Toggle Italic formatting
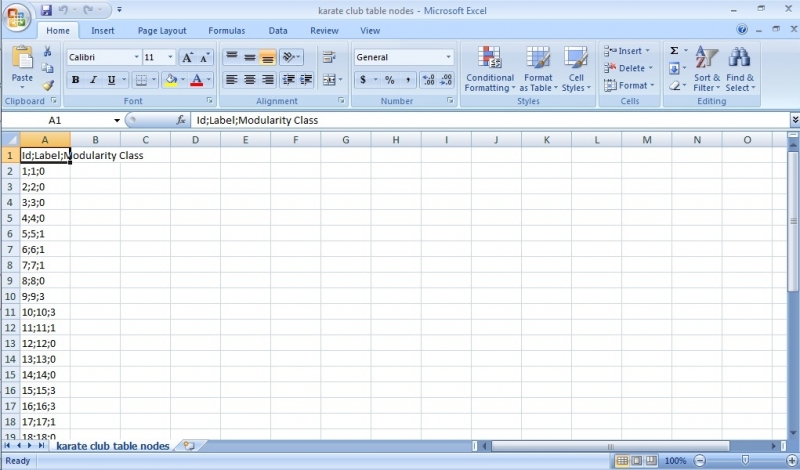The width and height of the screenshot is (800, 470). click(x=93, y=80)
